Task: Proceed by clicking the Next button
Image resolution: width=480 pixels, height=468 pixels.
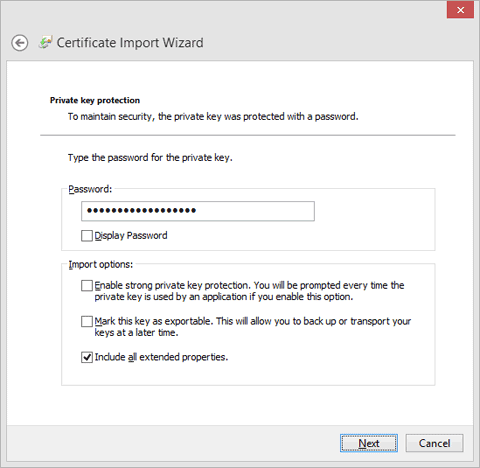Action: tap(369, 443)
